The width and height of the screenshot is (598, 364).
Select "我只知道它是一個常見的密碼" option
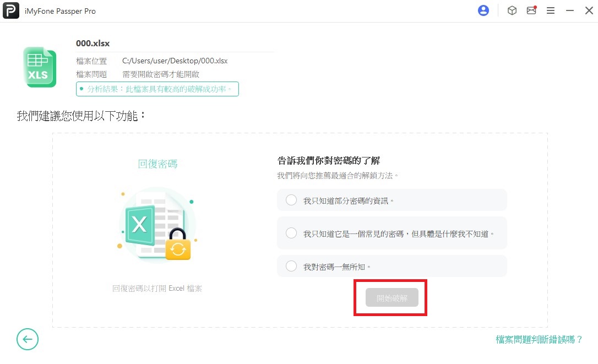coord(291,233)
